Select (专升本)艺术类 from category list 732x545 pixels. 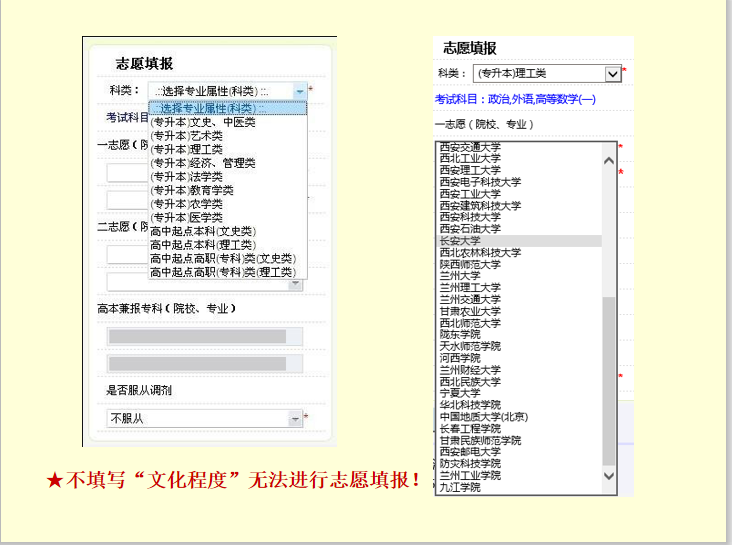187,136
